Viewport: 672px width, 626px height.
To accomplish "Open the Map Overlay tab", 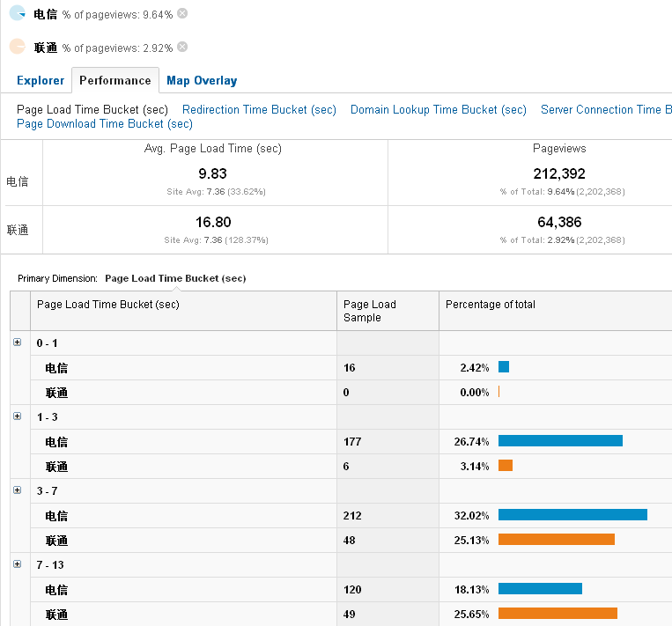I will click(x=202, y=80).
